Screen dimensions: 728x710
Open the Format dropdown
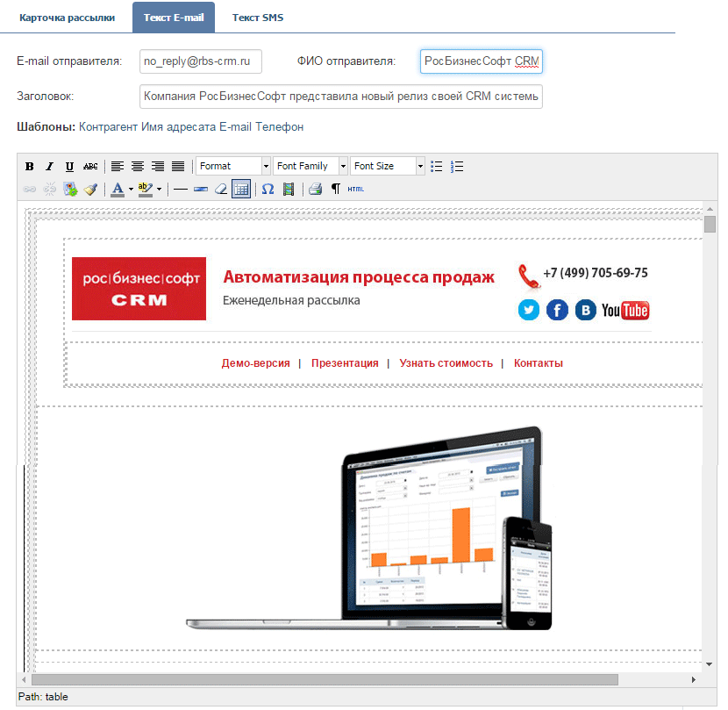click(233, 166)
